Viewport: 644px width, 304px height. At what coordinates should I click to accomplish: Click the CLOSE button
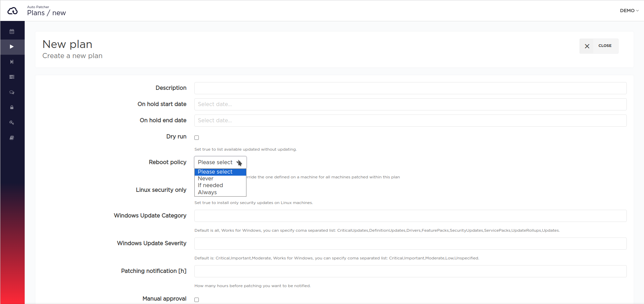[x=599, y=46]
